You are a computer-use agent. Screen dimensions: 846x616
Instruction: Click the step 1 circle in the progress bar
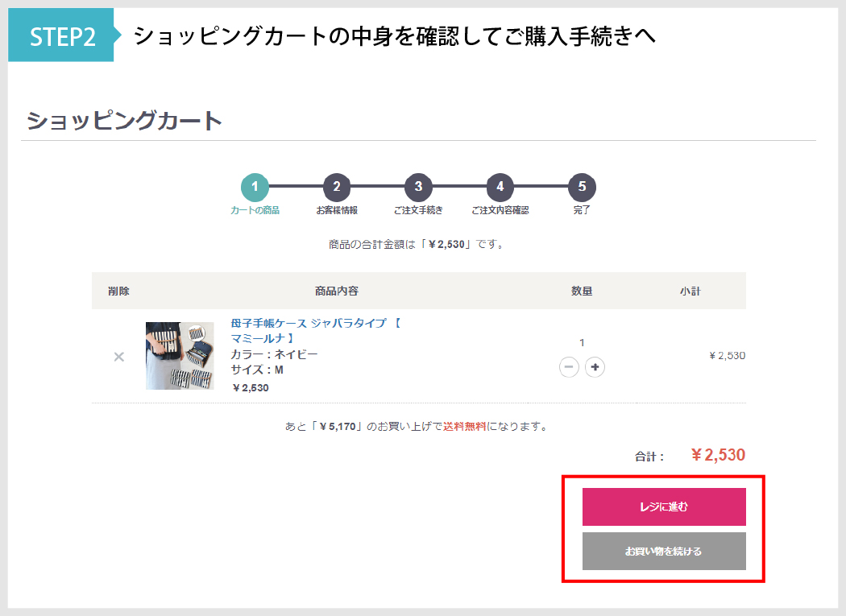point(255,188)
